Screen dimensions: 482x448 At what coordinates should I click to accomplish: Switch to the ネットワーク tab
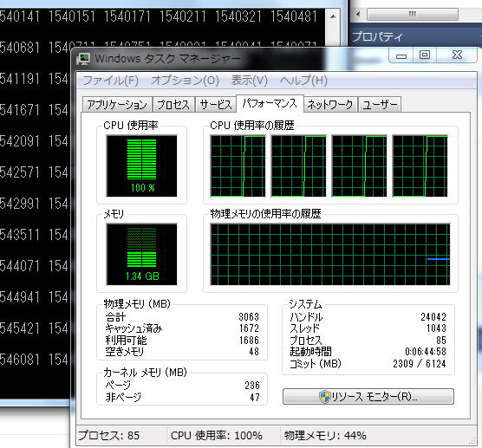pos(330,105)
